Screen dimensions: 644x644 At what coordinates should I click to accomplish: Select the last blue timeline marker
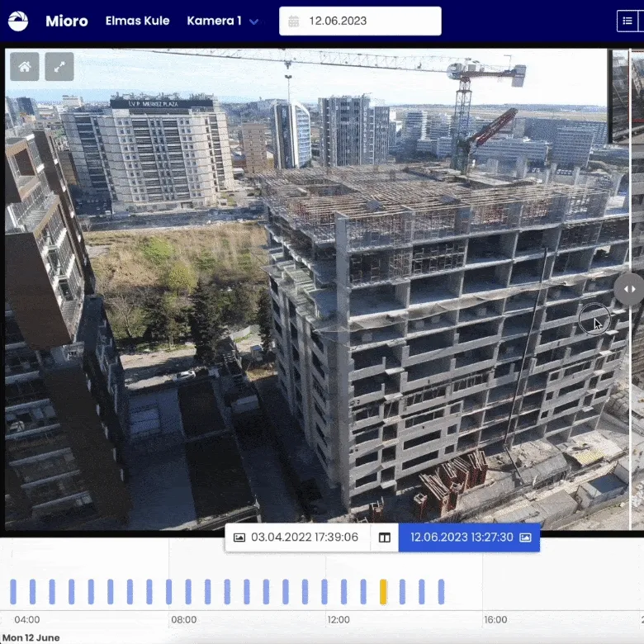point(441,591)
